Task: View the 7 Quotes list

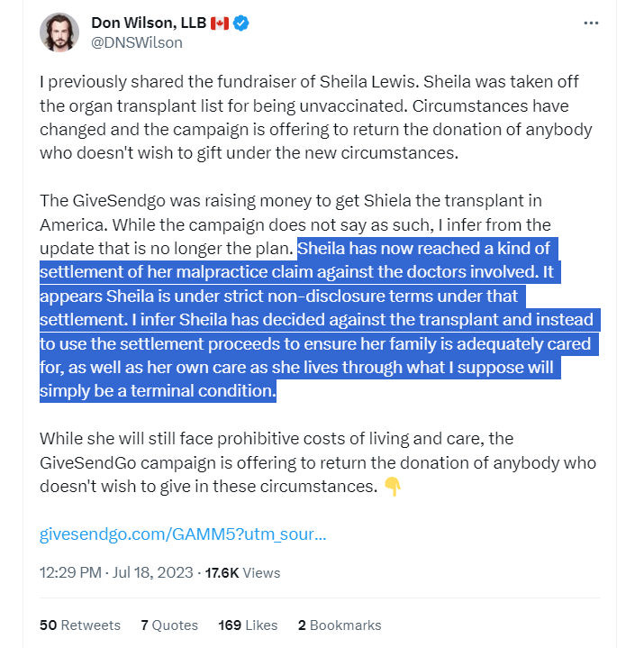Action: [x=169, y=625]
